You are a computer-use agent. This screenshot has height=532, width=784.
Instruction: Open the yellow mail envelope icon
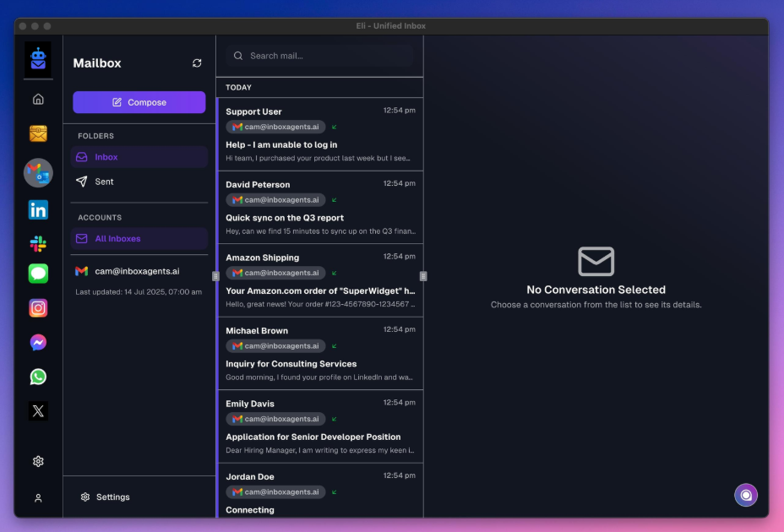pyautogui.click(x=38, y=133)
